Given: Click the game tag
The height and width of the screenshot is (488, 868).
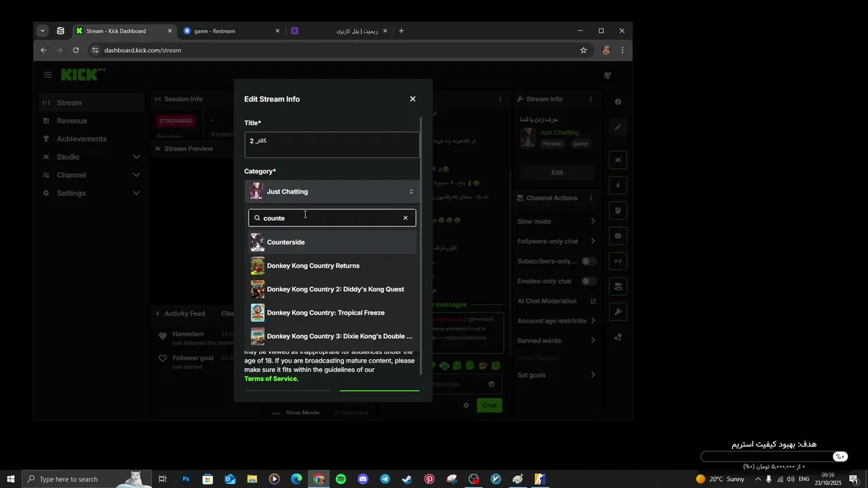Looking at the screenshot, I should coord(580,144).
